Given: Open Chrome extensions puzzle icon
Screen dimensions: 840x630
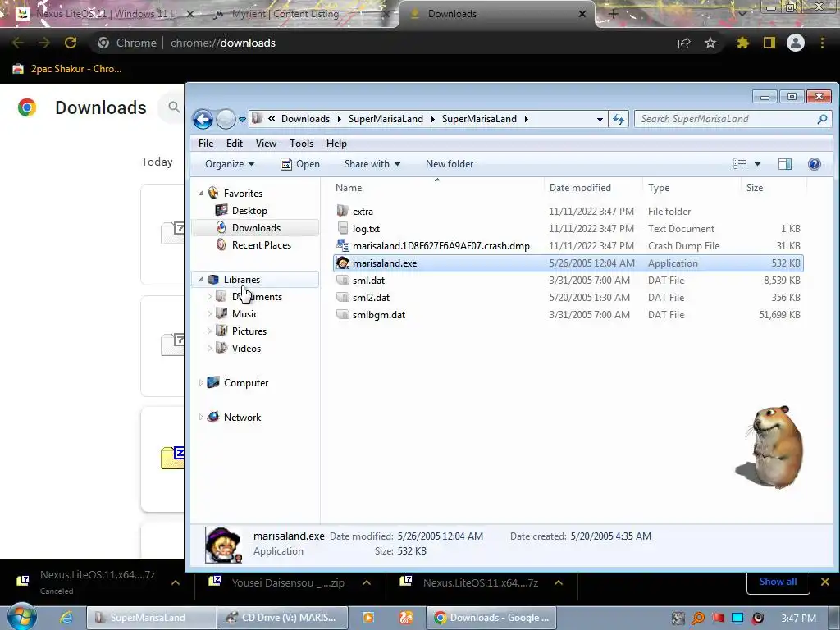Looking at the screenshot, I should tap(742, 43).
